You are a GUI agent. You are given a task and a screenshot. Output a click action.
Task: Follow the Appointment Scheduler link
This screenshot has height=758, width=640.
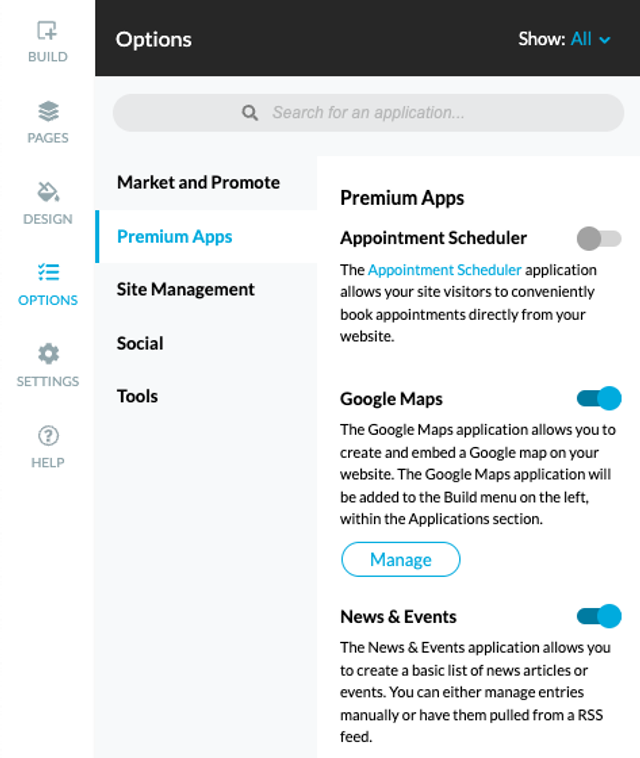445,270
